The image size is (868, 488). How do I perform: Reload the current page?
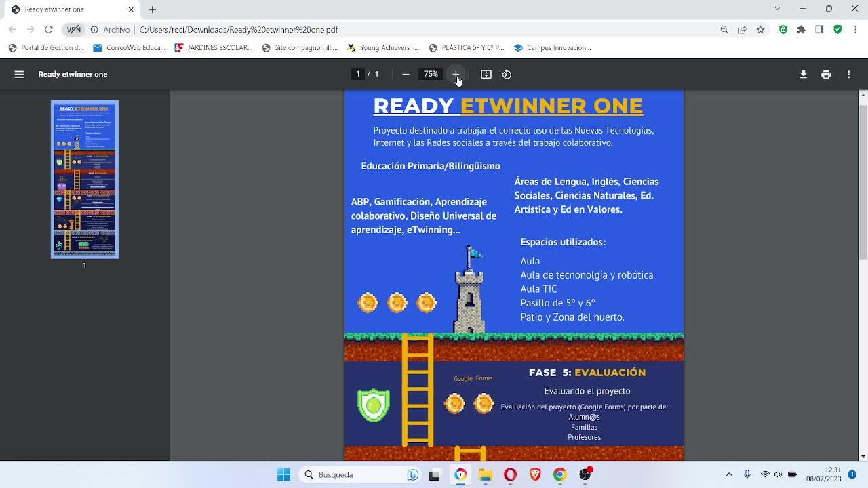[x=49, y=30]
